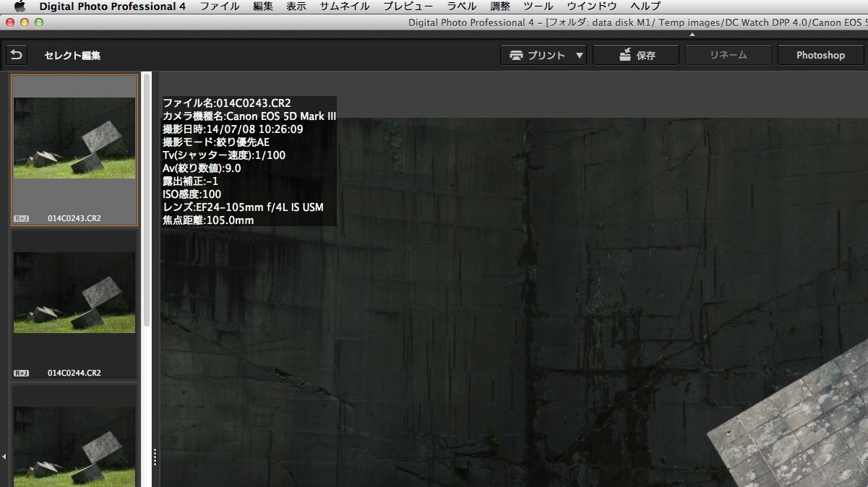The image size is (868, 487).
Task: Click the yellow minimize window button
Action: (x=25, y=22)
